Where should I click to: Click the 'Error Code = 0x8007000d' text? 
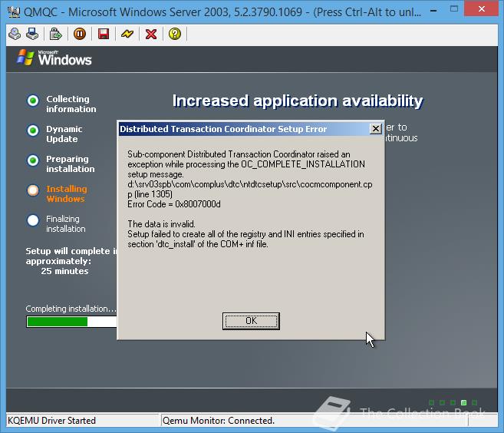(174, 204)
